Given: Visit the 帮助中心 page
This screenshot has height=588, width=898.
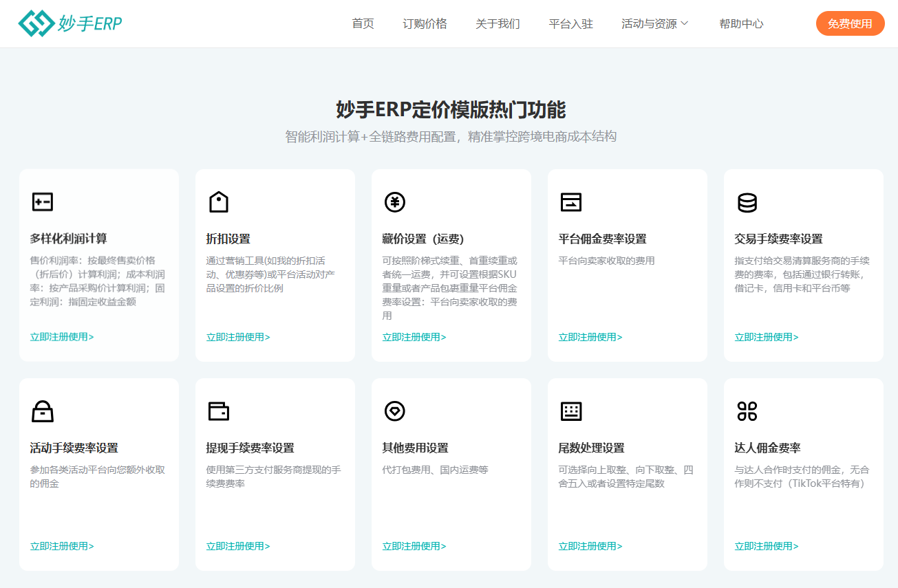Looking at the screenshot, I should coord(741,23).
